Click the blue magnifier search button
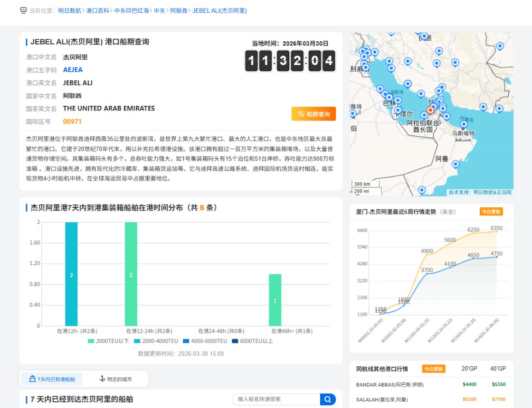 (x=328, y=399)
